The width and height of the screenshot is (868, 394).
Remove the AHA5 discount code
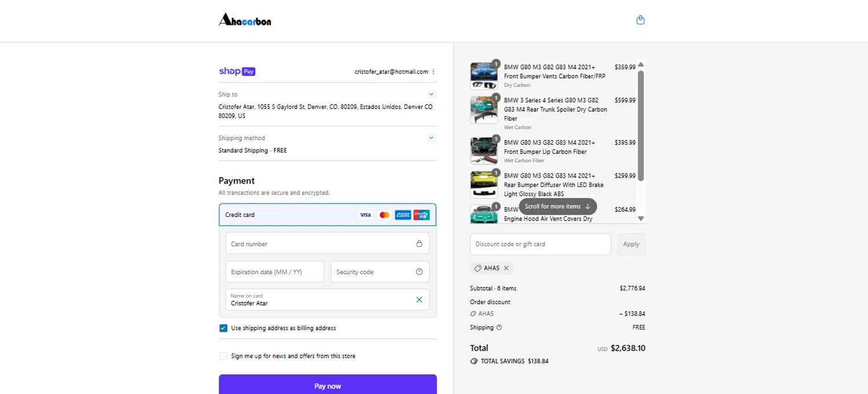point(506,268)
